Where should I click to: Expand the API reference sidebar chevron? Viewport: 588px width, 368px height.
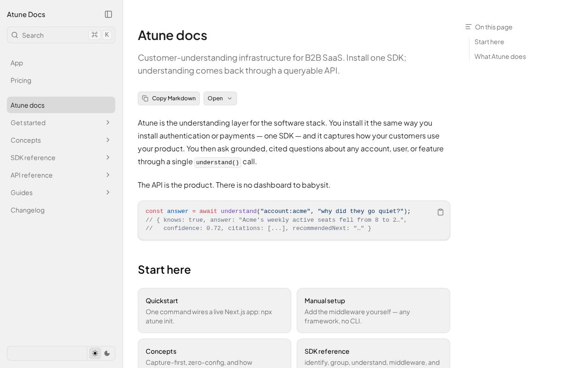pos(108,175)
